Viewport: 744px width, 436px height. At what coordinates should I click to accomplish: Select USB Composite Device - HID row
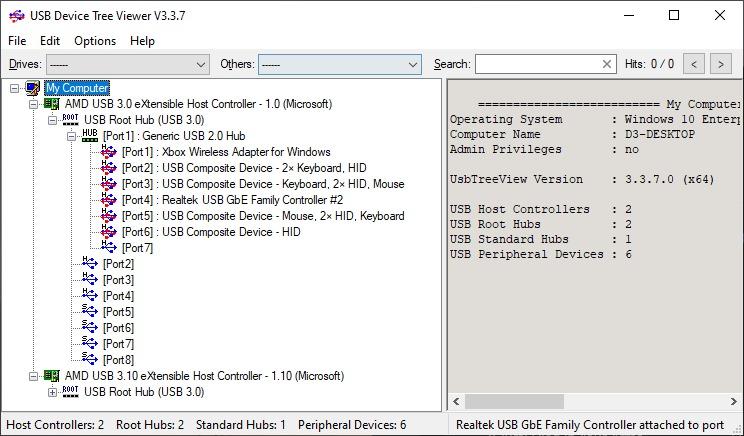(211, 232)
